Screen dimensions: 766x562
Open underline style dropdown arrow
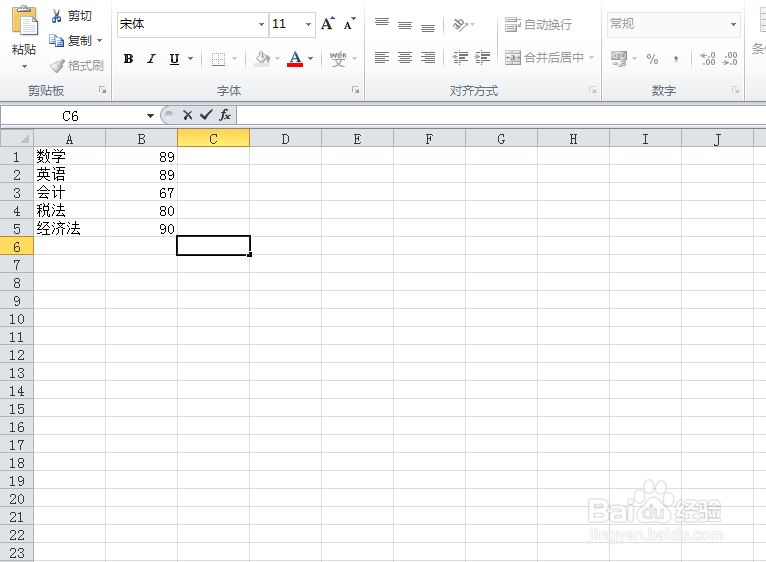click(x=191, y=59)
